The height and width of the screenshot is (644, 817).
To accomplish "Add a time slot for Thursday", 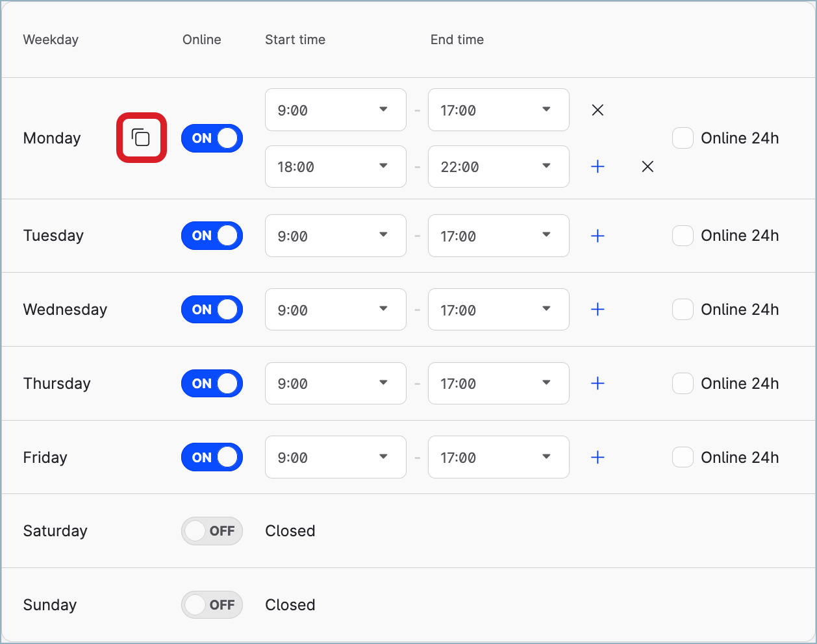I will (x=597, y=384).
